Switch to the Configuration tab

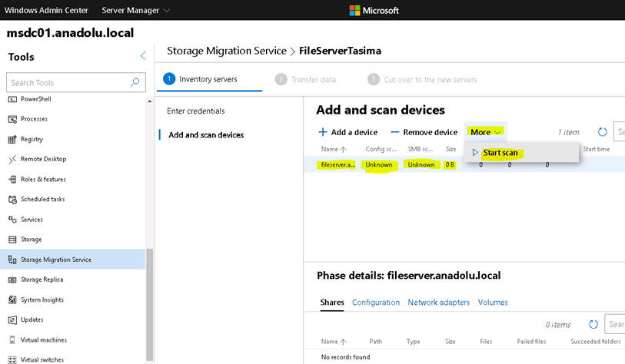375,303
